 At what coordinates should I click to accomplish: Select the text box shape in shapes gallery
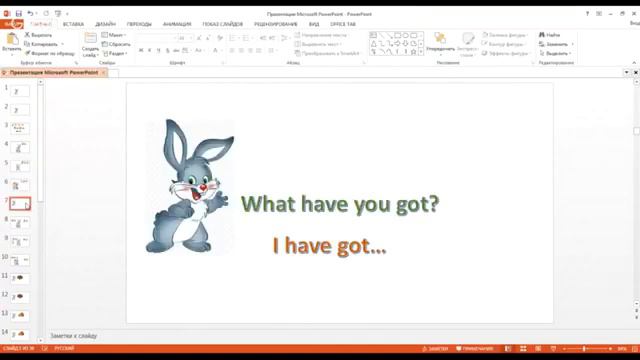tap(373, 36)
